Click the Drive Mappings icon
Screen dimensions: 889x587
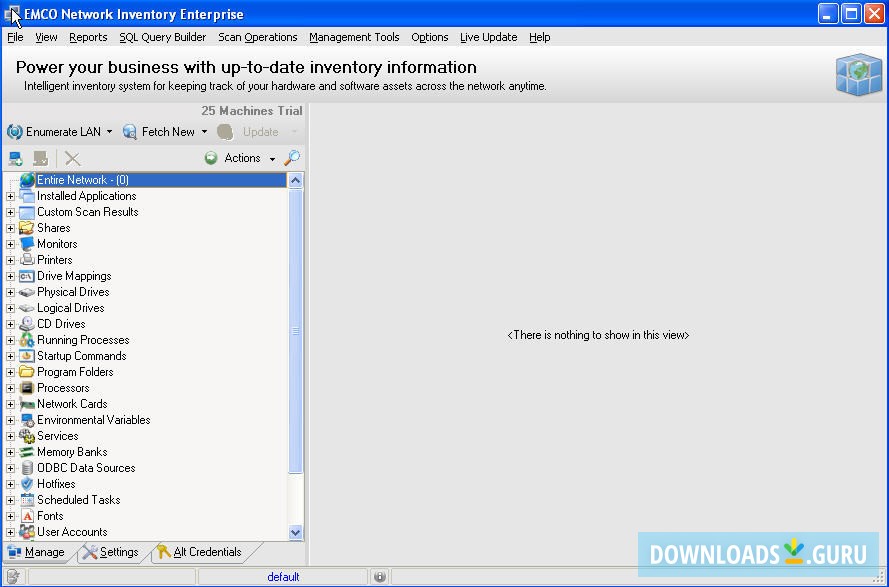(x=27, y=276)
